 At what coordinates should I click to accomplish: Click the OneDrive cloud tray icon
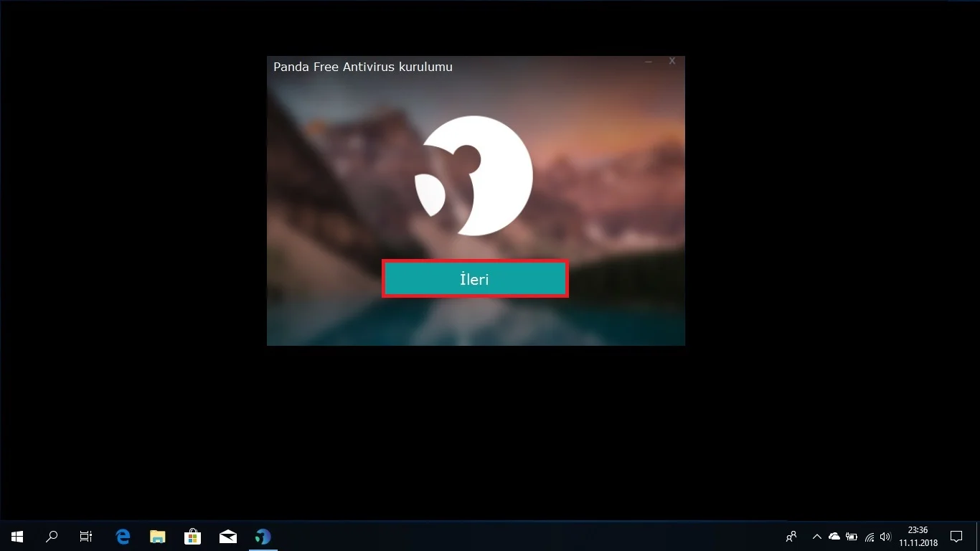pos(834,537)
